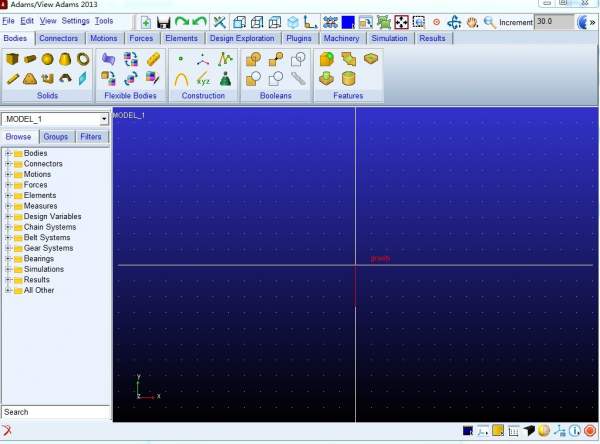600x444 pixels.
Task: Expand the All Other tree folder
Action: (x=8, y=291)
